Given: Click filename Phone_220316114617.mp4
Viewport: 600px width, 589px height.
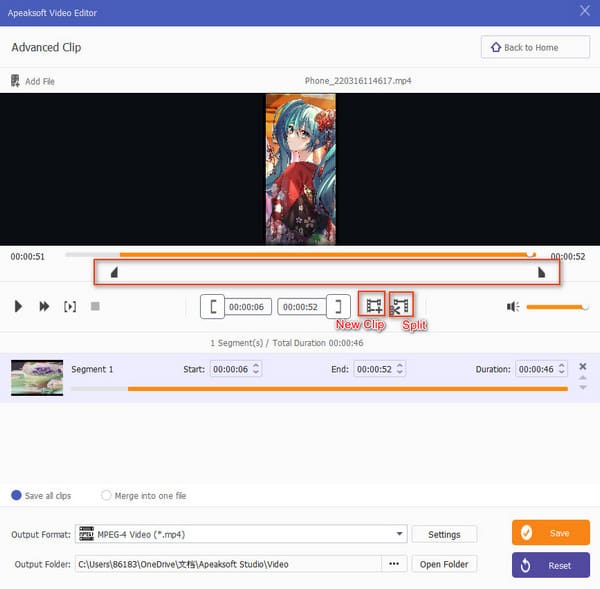Looking at the screenshot, I should [358, 81].
